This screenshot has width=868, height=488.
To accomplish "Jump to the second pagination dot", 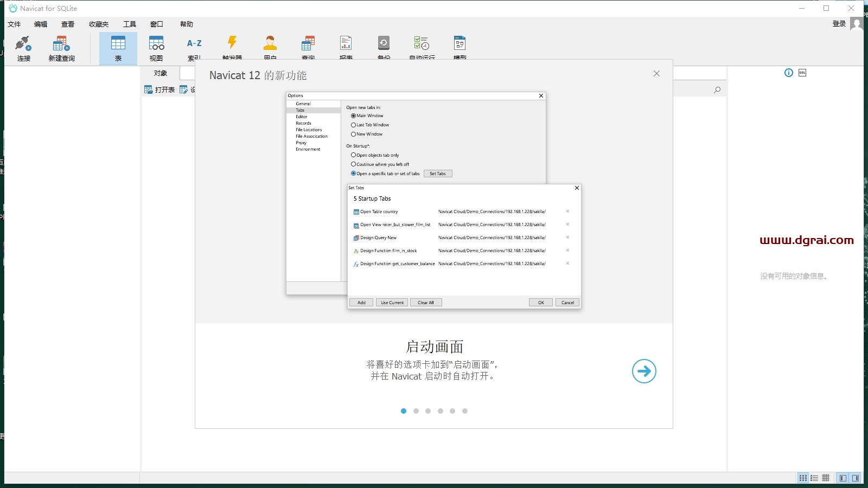I will click(x=416, y=411).
